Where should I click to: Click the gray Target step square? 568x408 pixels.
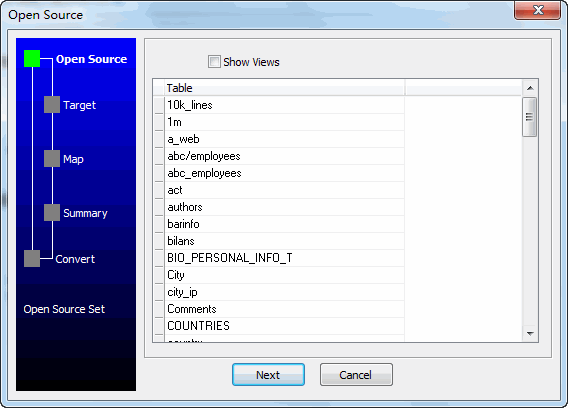tap(52, 104)
